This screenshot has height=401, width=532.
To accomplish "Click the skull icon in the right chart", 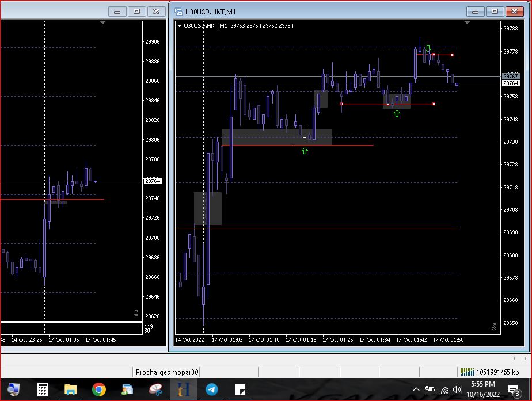I will coord(494,326).
